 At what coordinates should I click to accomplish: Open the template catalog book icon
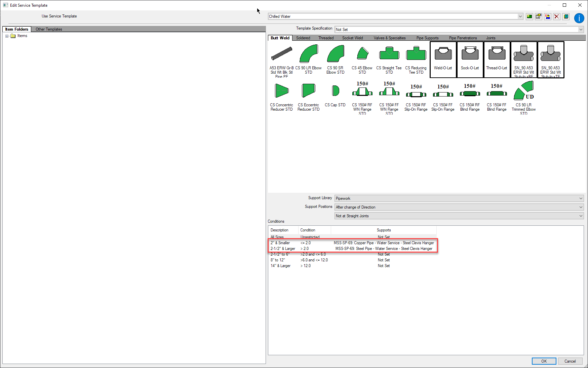(x=566, y=16)
